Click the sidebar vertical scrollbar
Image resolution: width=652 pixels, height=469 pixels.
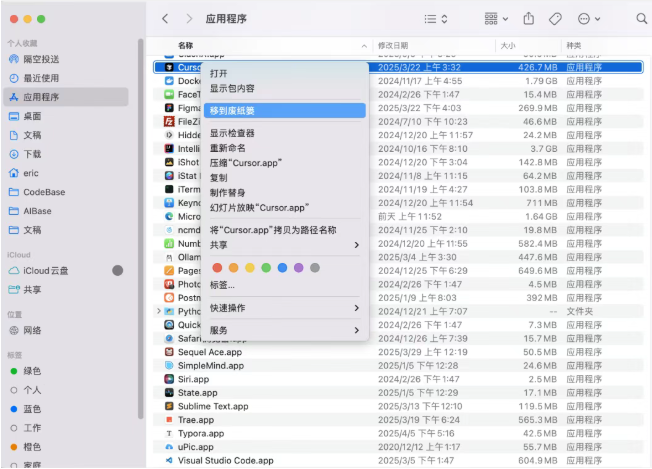[x=141, y=229]
